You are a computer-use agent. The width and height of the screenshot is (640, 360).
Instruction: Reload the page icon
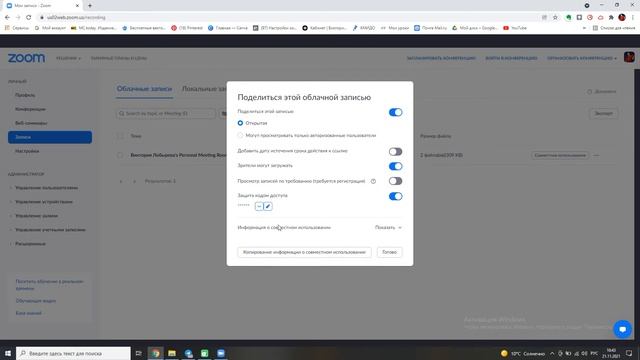click(28, 18)
